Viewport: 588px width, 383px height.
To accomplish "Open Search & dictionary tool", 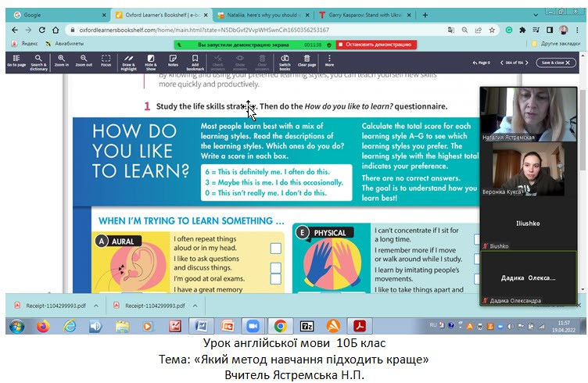I will [38, 62].
